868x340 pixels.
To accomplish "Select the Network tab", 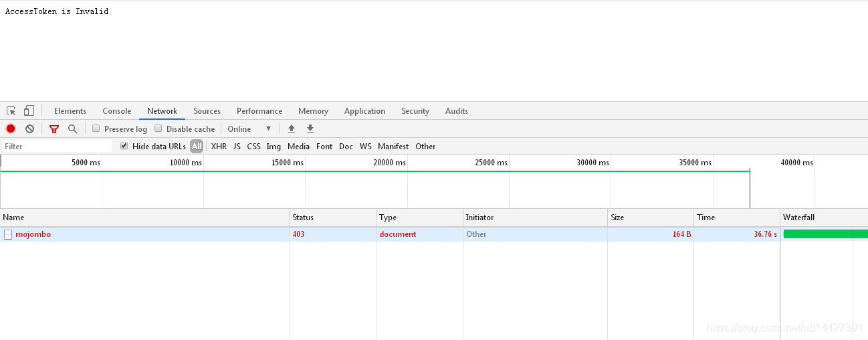I will (162, 111).
